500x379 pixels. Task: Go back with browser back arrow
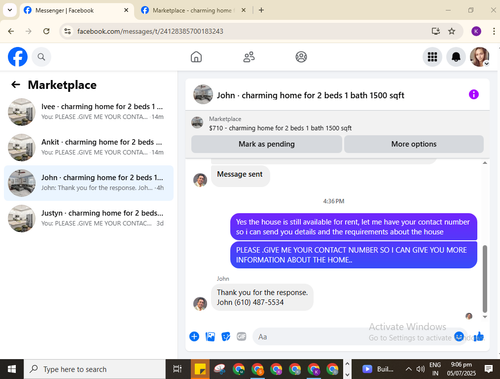pyautogui.click(x=11, y=31)
